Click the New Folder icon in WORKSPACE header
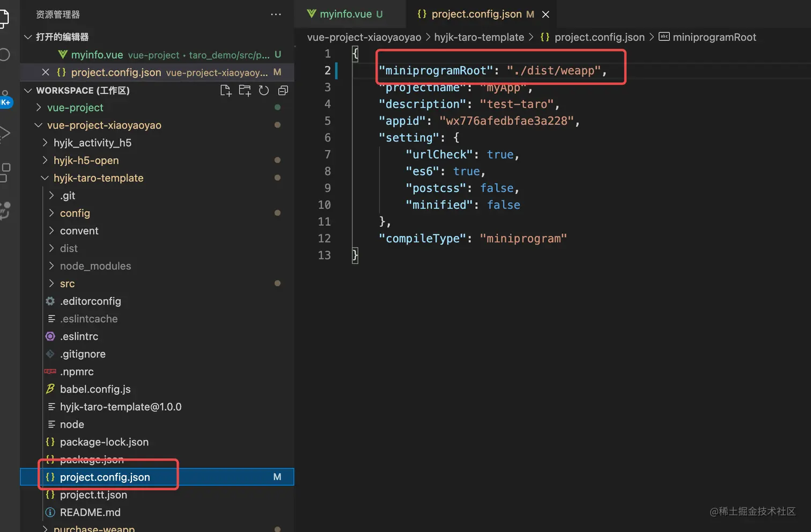The width and height of the screenshot is (811, 532). coord(245,91)
